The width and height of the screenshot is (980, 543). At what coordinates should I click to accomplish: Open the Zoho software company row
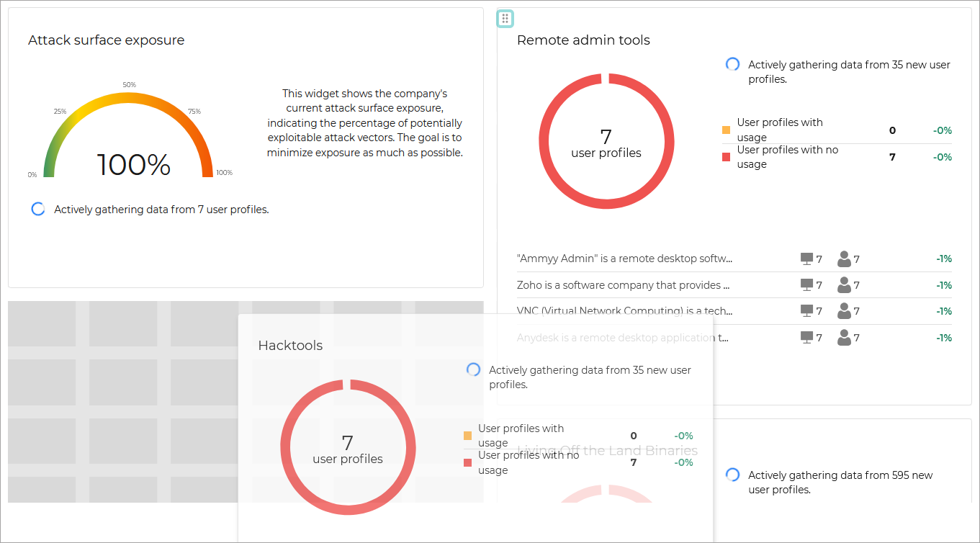pyautogui.click(x=734, y=285)
